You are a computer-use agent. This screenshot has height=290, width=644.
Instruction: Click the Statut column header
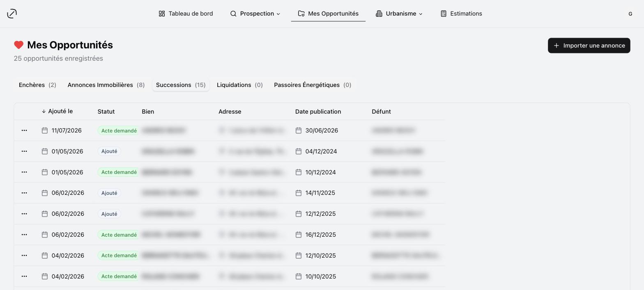coord(106,112)
